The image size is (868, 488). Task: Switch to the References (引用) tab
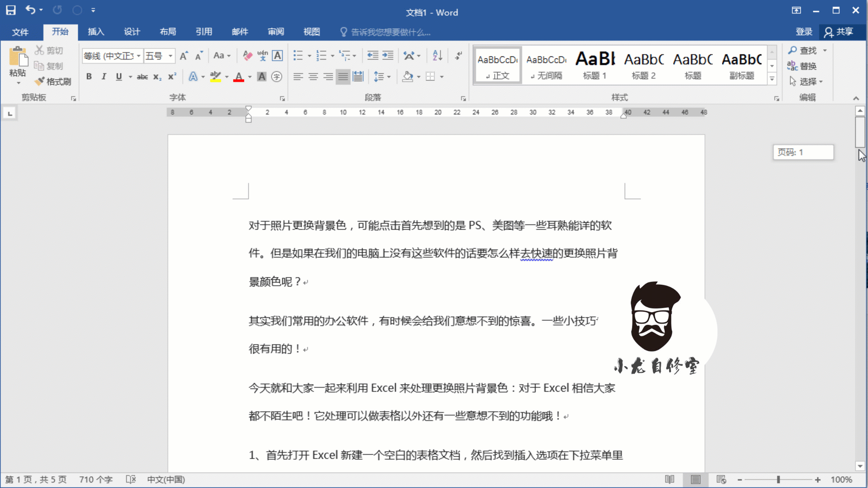[x=204, y=32]
